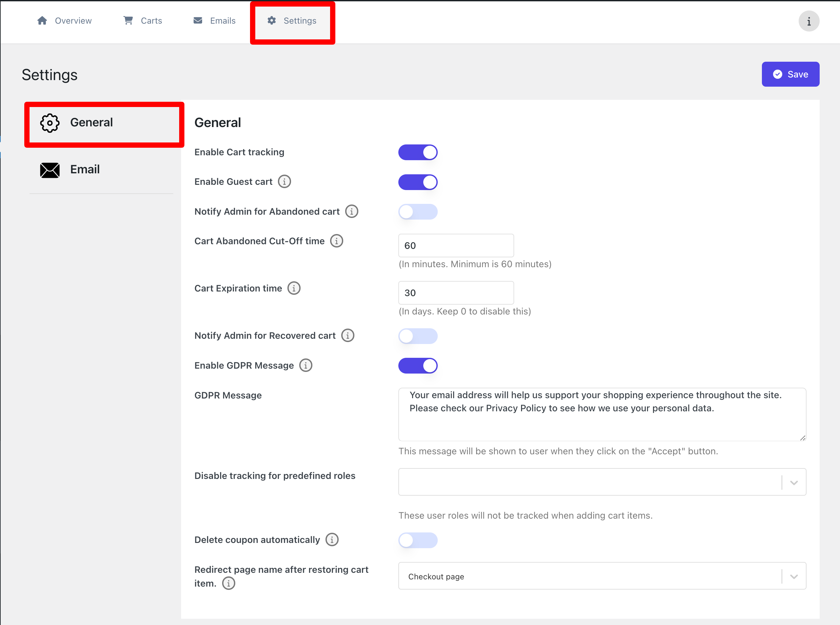The image size is (840, 625).
Task: Enable Notify Admin for Abandoned cart
Action: pos(418,211)
